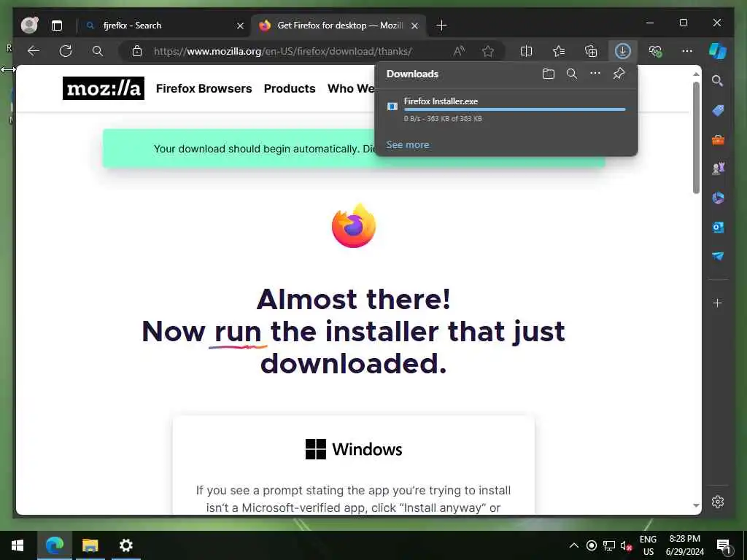Image resolution: width=747 pixels, height=560 pixels.
Task: Open split screen view
Action: pos(527,51)
